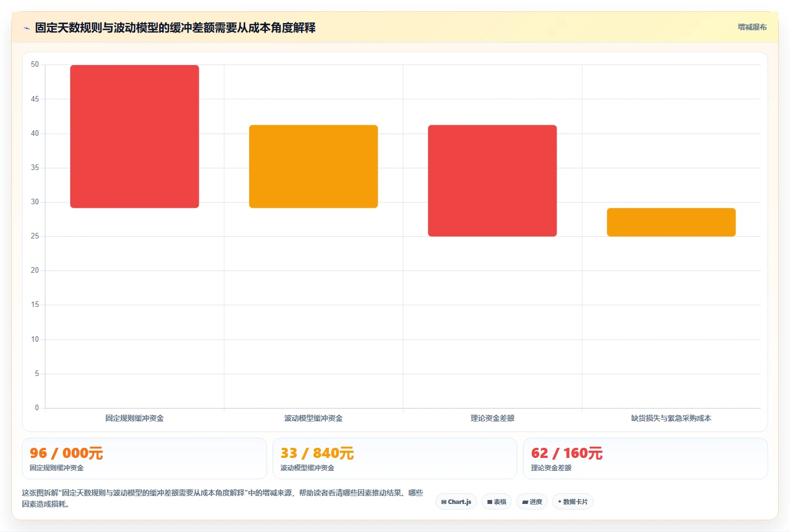Click the y-axis tick label 50

pos(35,65)
